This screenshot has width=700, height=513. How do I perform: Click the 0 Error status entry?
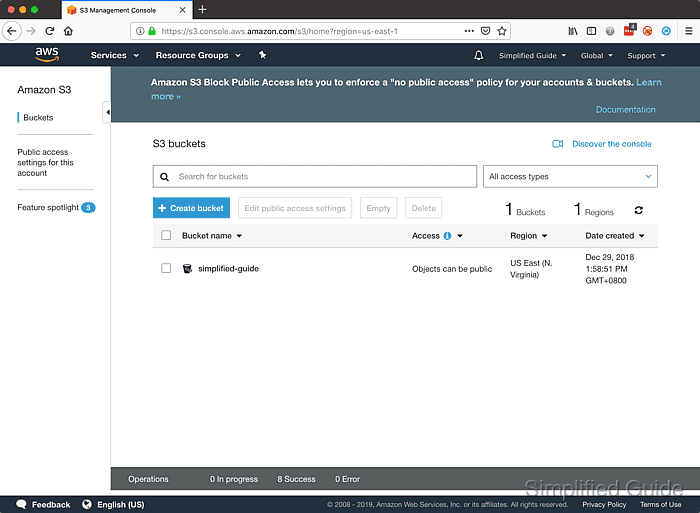[347, 479]
